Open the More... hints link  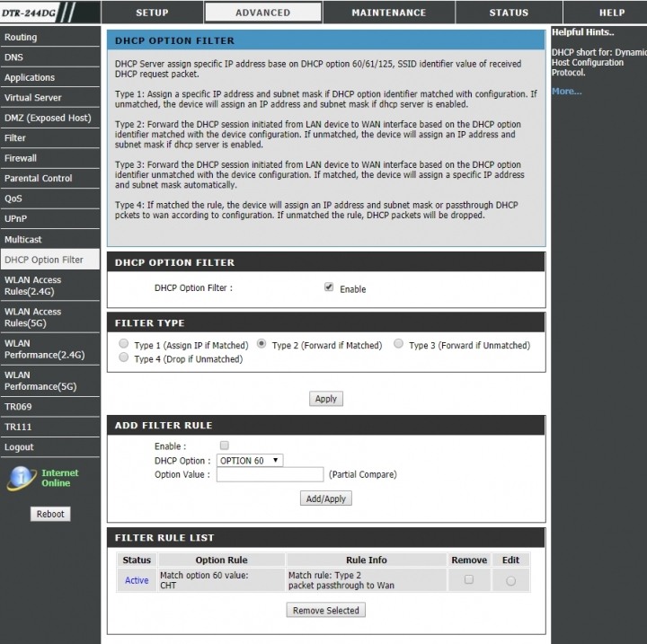coord(566,92)
